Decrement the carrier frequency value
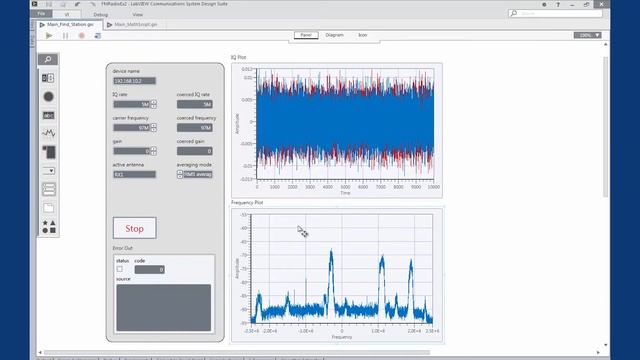 coord(153,130)
